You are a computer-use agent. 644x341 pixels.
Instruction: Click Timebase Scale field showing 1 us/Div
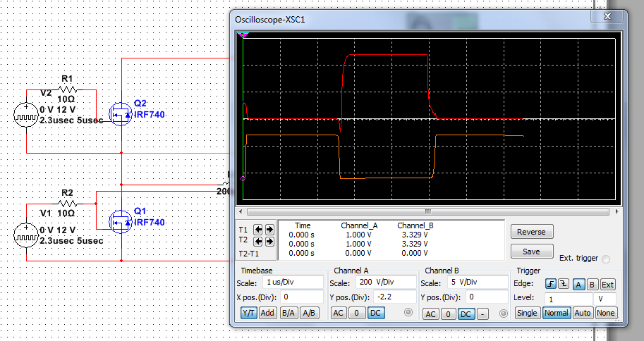click(x=293, y=283)
